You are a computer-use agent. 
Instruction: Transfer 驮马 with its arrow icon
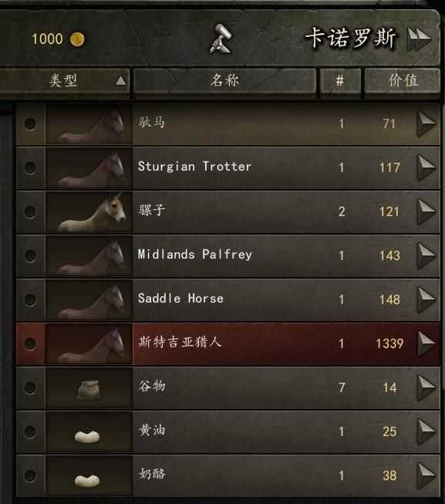click(426, 123)
